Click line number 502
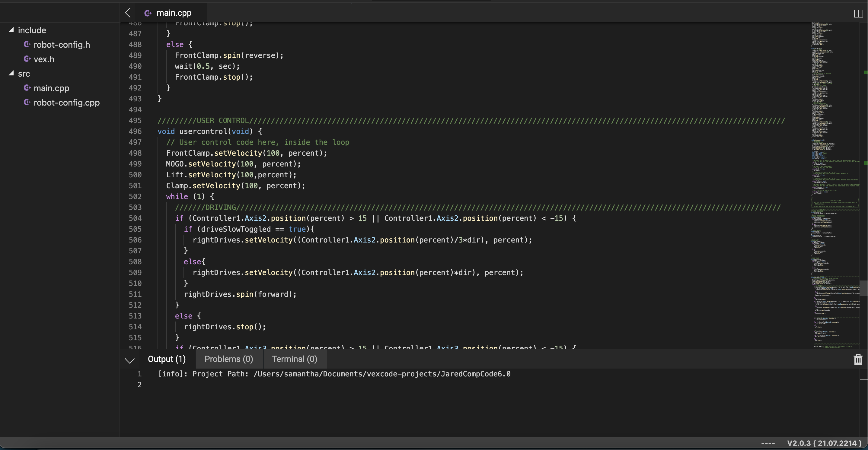This screenshot has width=868, height=450. tap(135, 196)
